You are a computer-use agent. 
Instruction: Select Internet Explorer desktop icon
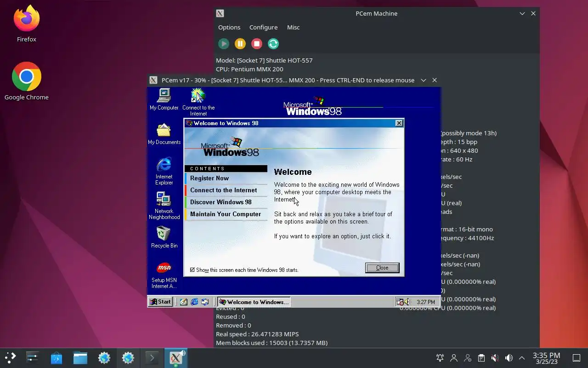pyautogui.click(x=164, y=171)
